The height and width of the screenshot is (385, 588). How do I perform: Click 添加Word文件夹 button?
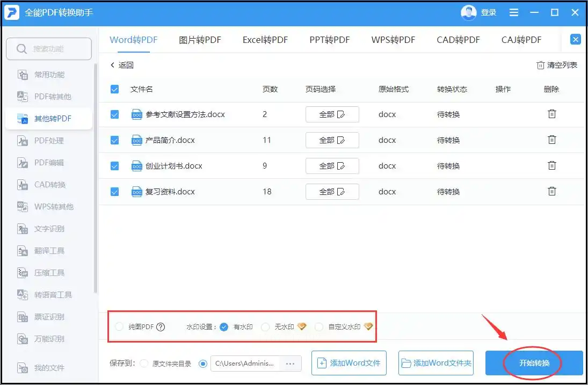tap(435, 363)
